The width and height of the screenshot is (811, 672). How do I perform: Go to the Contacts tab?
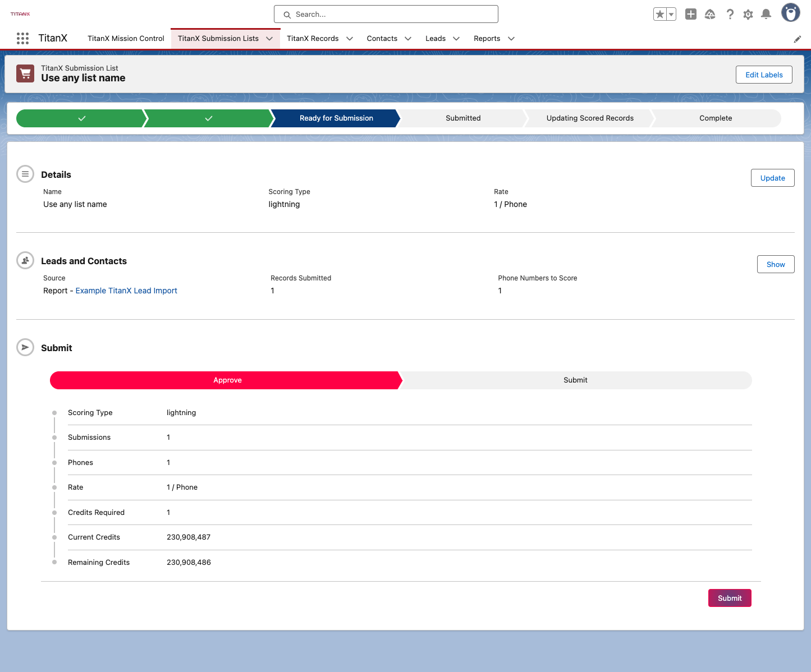pyautogui.click(x=382, y=39)
